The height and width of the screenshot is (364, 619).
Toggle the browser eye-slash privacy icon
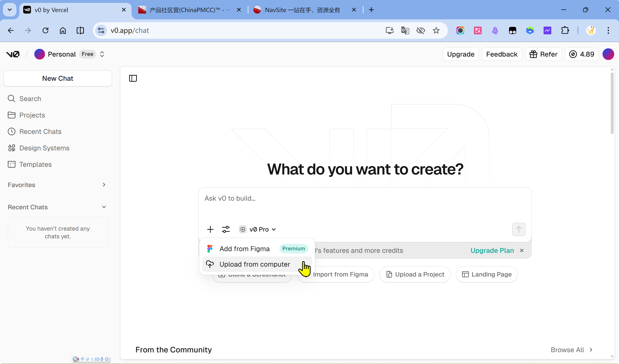[420, 31]
